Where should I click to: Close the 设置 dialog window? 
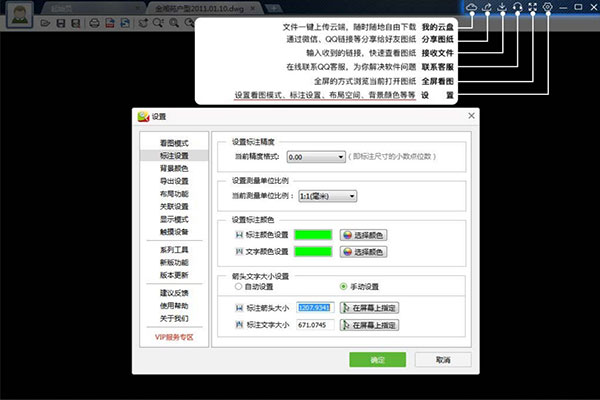click(x=471, y=116)
